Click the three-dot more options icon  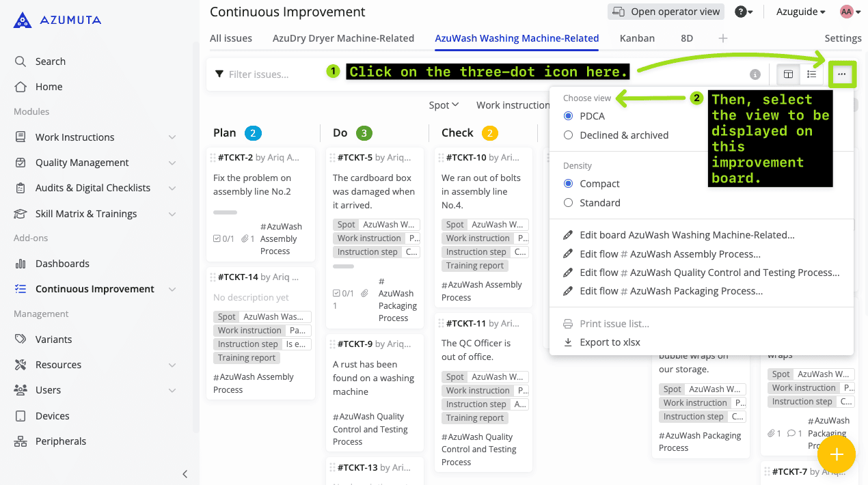coord(841,74)
